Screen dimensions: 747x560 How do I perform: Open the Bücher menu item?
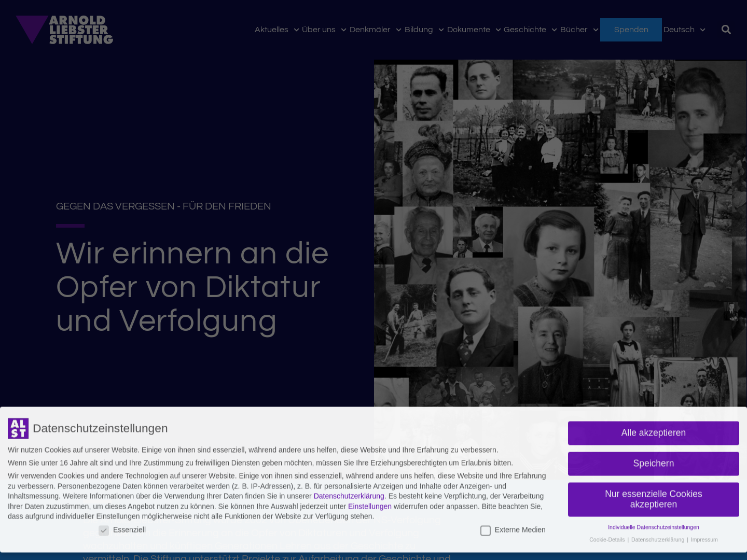point(574,30)
